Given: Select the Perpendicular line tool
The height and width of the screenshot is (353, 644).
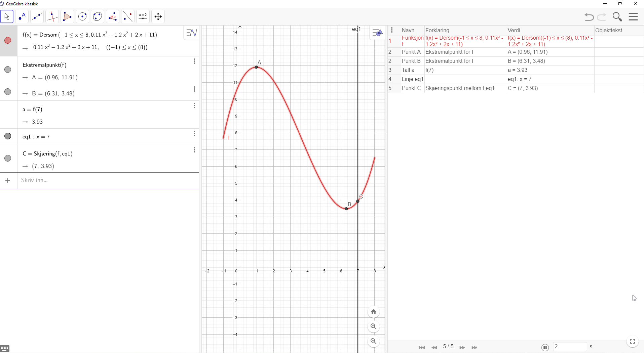Looking at the screenshot, I should point(52,16).
